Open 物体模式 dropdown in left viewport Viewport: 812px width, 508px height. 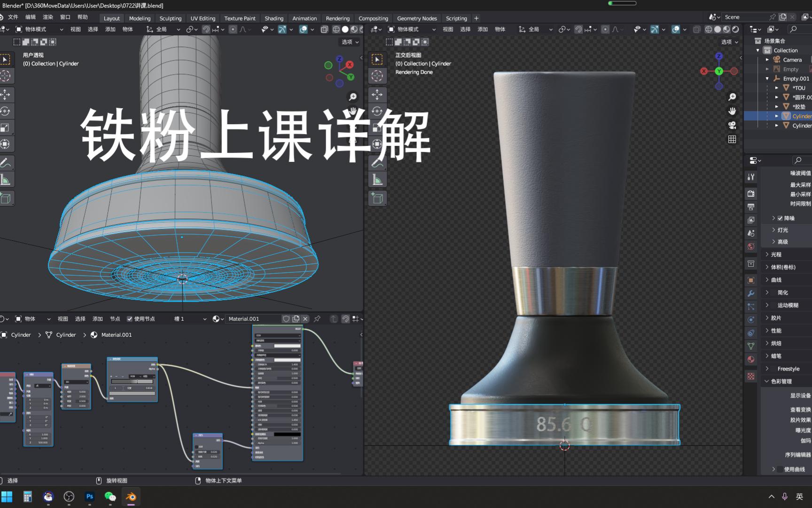[x=39, y=29]
